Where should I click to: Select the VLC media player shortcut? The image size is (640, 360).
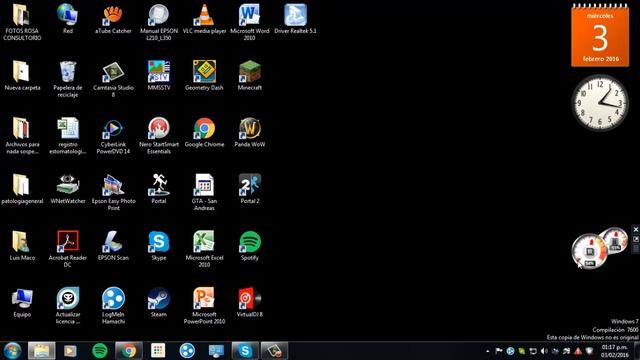pos(204,19)
